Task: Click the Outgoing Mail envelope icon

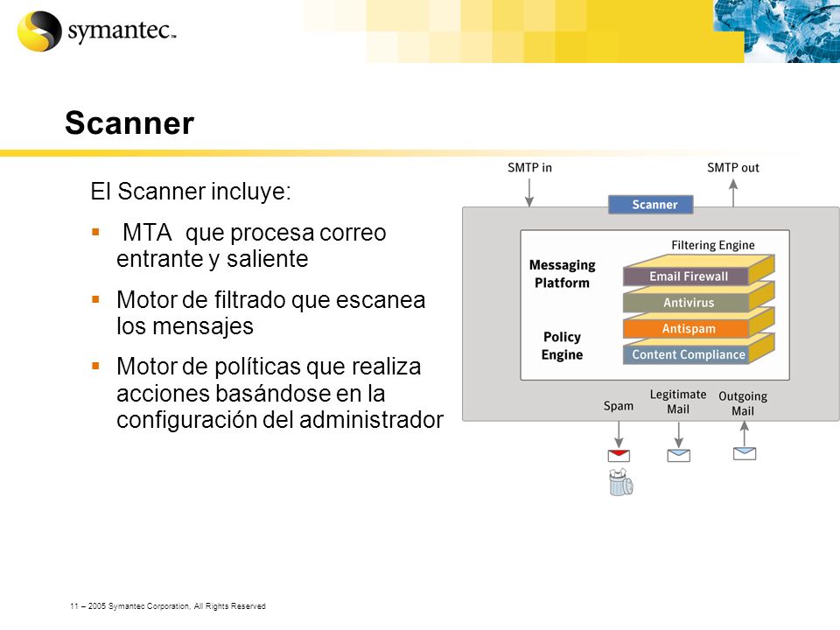Action: (745, 454)
